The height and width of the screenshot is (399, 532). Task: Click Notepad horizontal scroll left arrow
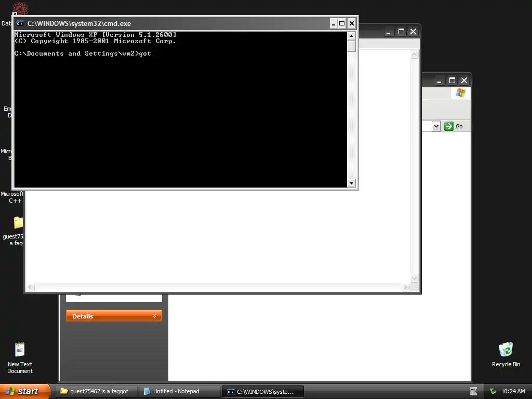point(30,287)
